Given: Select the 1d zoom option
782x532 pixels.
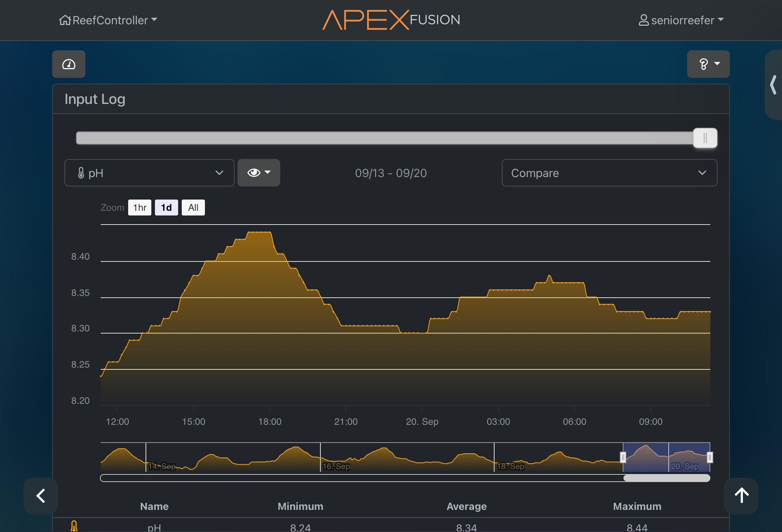Looking at the screenshot, I should click(166, 208).
